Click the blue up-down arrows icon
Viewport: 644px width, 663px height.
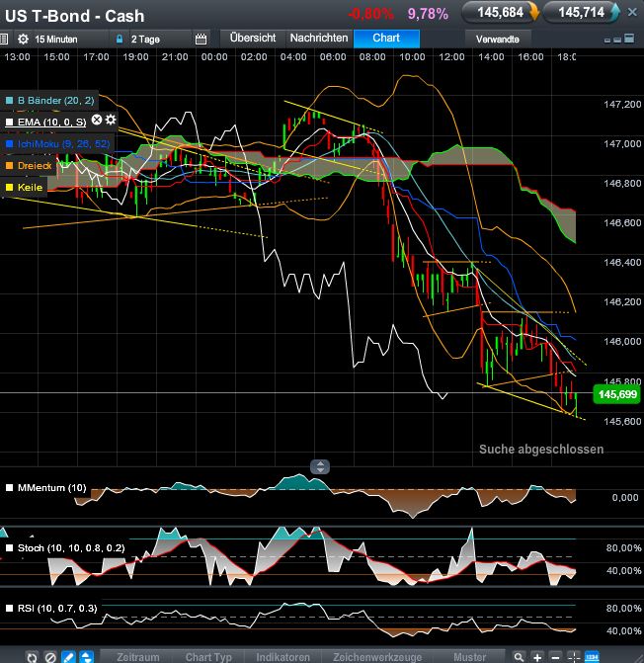87,657
